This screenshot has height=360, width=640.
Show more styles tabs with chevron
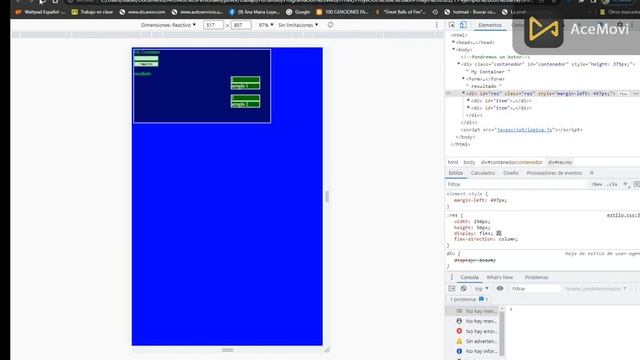(592, 173)
